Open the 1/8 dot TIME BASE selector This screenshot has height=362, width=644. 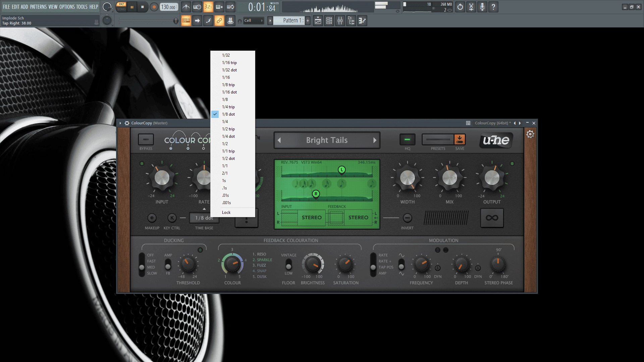pos(204,218)
